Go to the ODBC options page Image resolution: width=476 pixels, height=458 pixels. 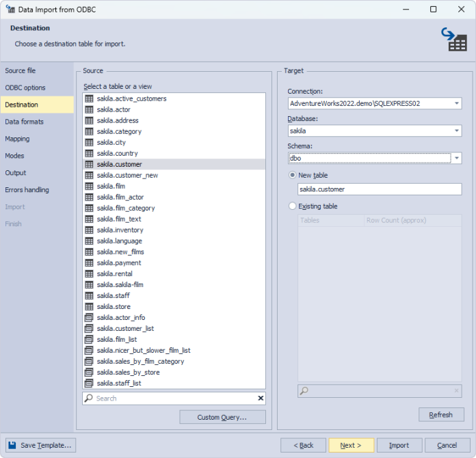25,87
